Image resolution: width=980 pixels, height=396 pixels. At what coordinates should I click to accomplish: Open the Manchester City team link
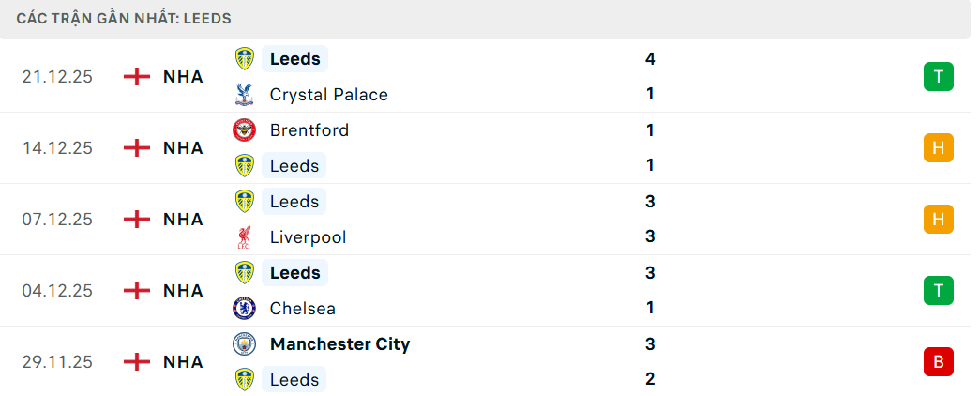pos(339,343)
